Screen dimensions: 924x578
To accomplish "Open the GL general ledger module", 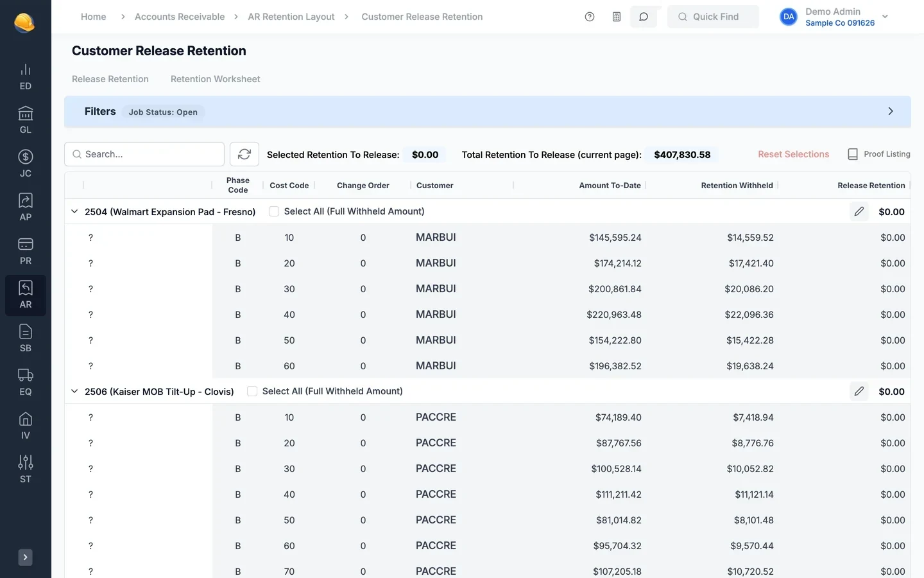I will [x=26, y=121].
